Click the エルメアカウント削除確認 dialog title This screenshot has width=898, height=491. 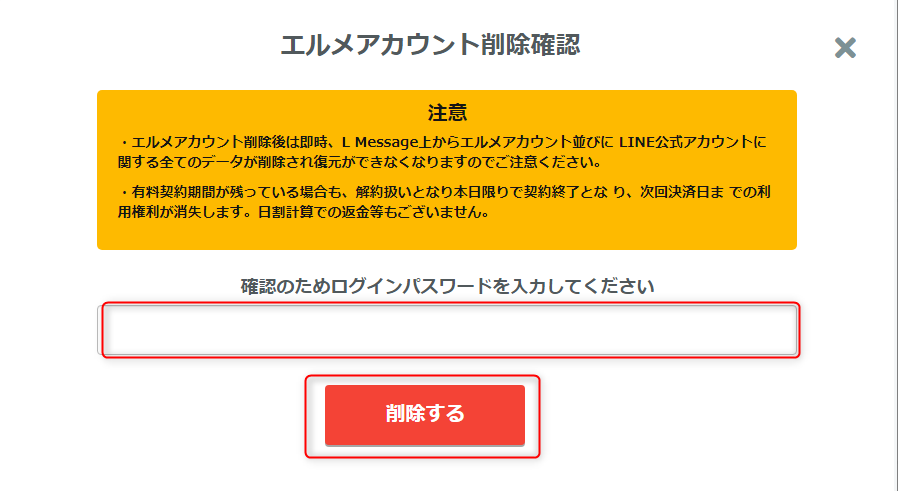(430, 45)
